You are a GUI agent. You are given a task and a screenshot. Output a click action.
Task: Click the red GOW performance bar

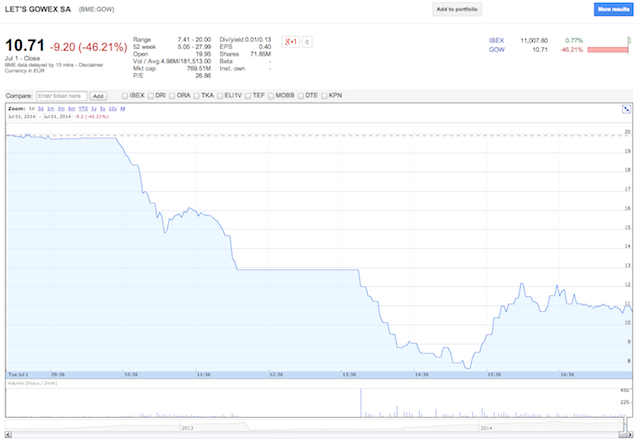click(608, 50)
